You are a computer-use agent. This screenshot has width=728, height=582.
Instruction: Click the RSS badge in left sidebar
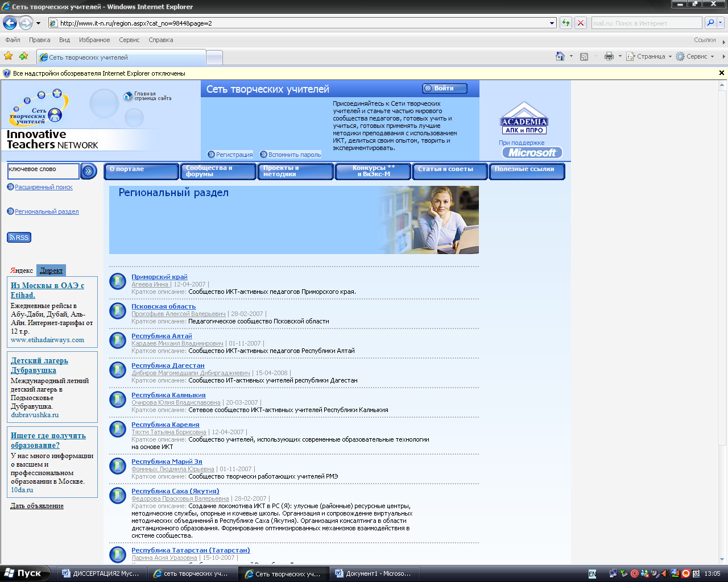pyautogui.click(x=19, y=238)
